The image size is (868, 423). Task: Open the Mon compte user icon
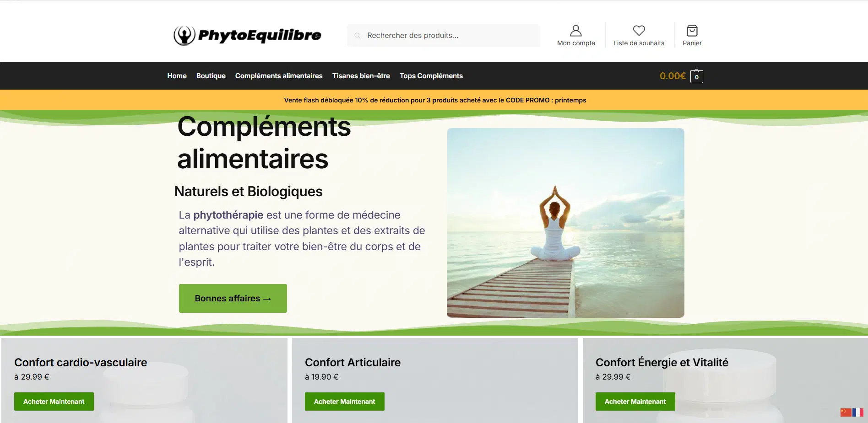tap(575, 31)
